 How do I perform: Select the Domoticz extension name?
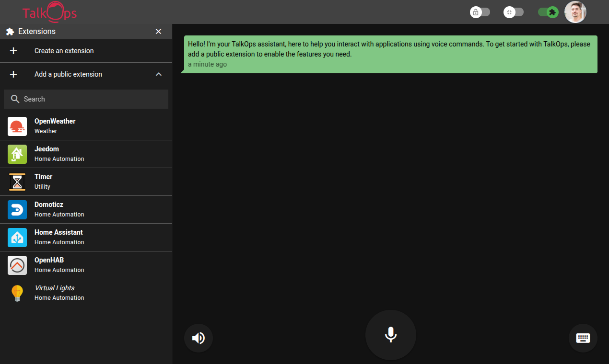pos(49,205)
